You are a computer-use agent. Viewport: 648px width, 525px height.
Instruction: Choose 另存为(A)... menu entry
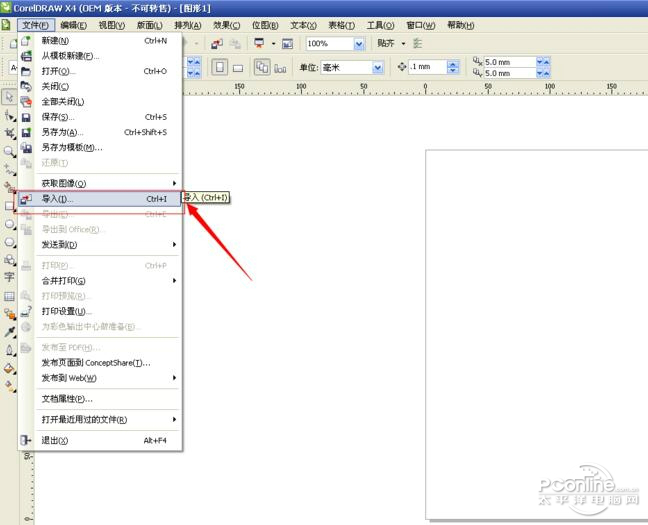99,132
